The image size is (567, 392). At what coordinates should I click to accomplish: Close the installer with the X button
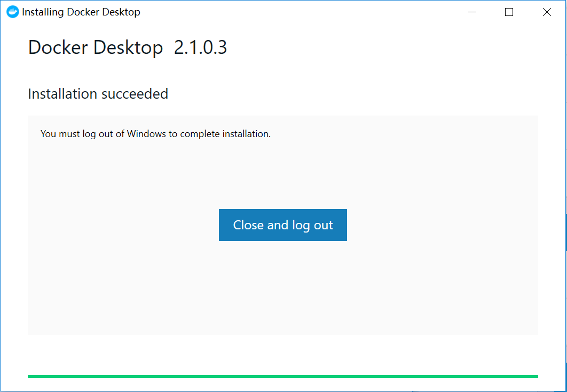(547, 12)
